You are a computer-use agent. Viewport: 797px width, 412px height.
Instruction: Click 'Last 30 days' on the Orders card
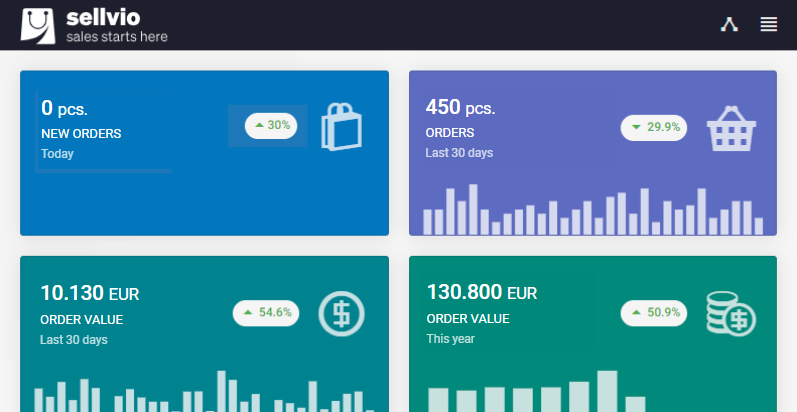pyautogui.click(x=459, y=152)
